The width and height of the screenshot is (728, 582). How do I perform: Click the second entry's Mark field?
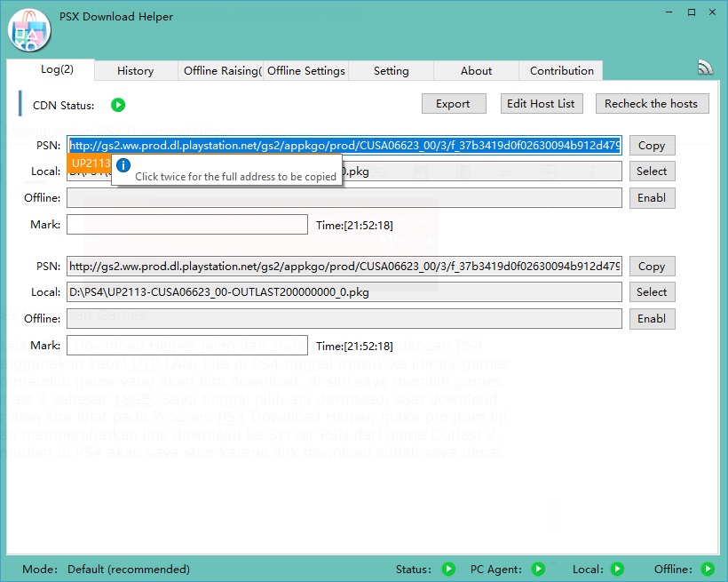(x=187, y=346)
